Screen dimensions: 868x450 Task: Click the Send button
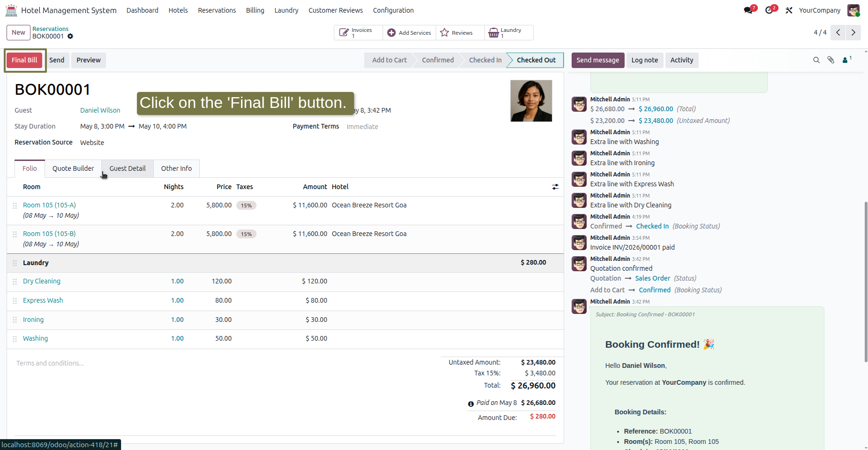(57, 60)
